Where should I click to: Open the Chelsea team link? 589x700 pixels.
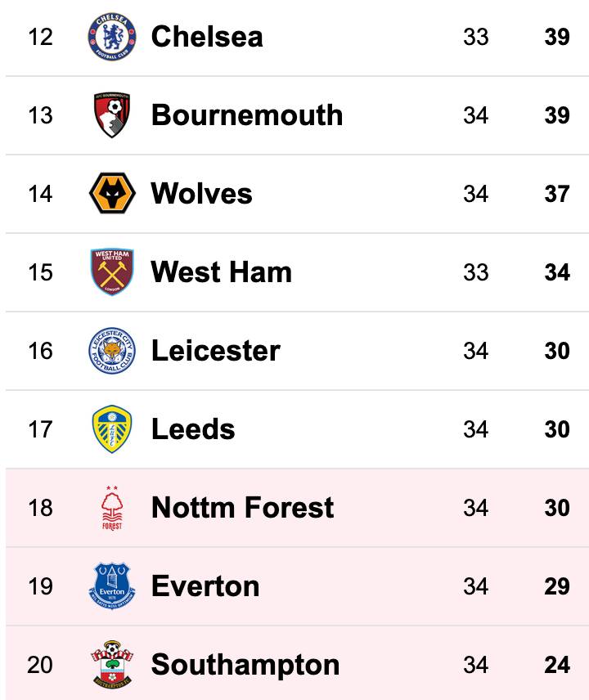(207, 37)
